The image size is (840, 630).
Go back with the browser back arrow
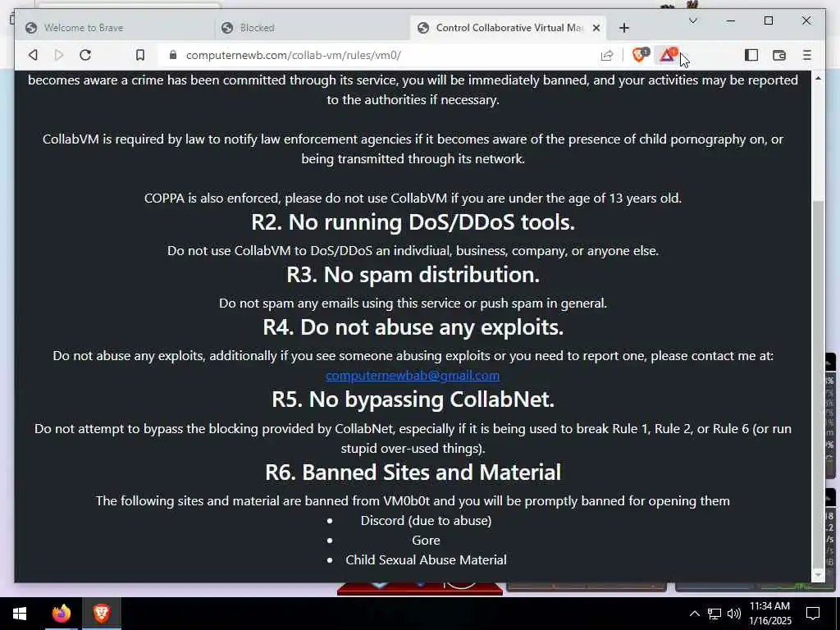coord(33,55)
